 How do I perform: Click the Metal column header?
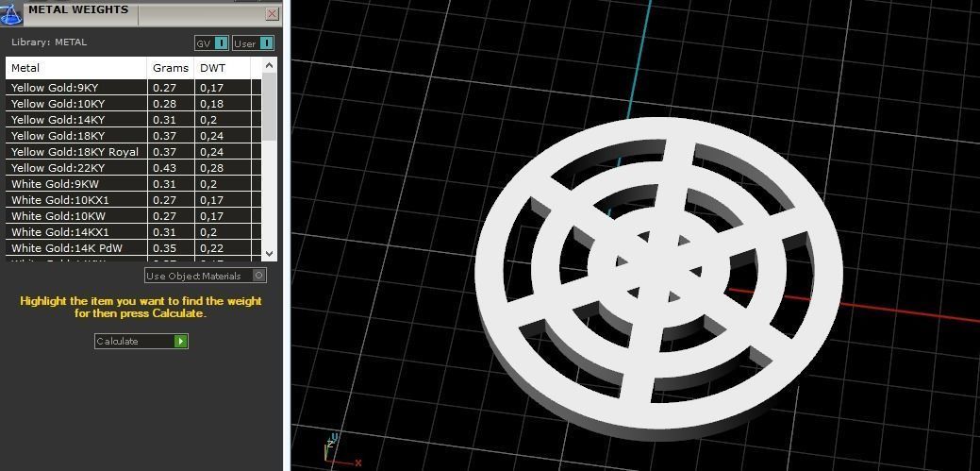click(x=76, y=68)
